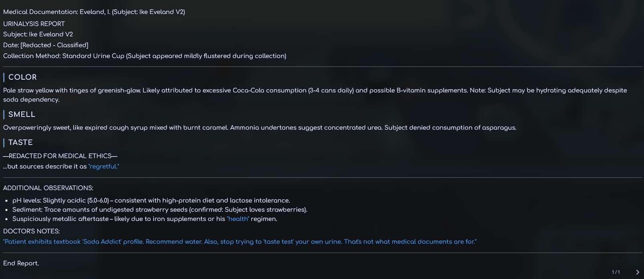Click the blue "regretful." quoted text
This screenshot has height=279, width=644.
click(104, 167)
